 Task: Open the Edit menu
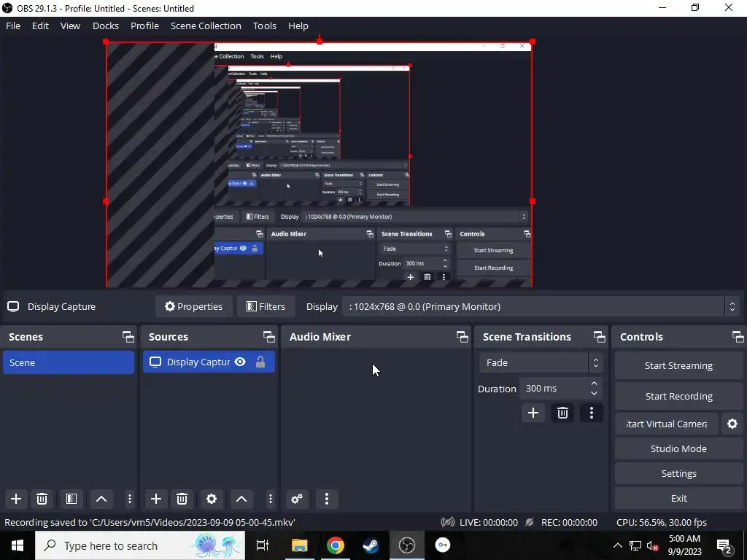point(41,26)
